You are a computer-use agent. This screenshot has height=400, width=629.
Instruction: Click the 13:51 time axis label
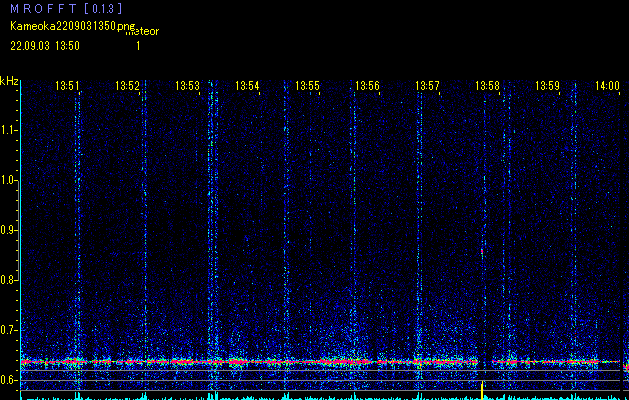(67, 86)
